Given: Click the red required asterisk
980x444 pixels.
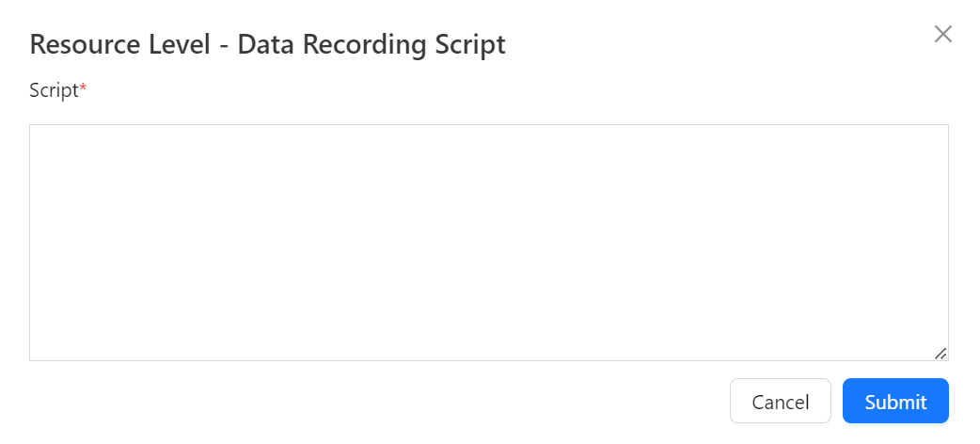Looking at the screenshot, I should click(83, 89).
